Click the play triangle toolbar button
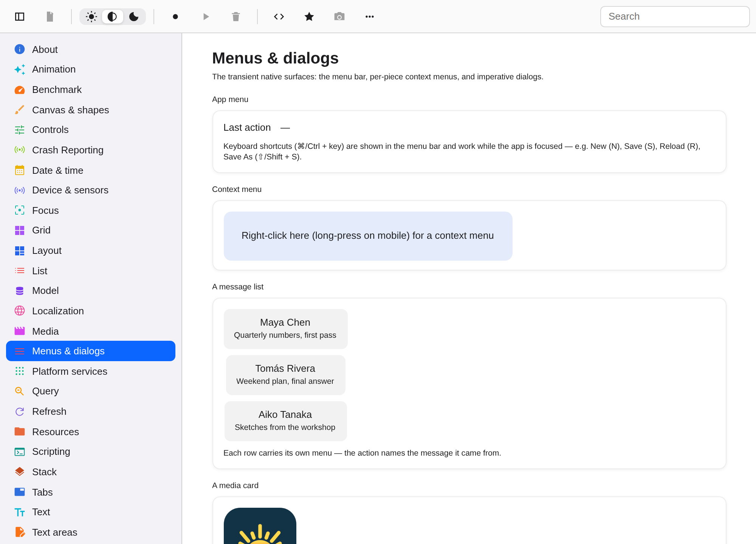756x544 pixels. [206, 17]
